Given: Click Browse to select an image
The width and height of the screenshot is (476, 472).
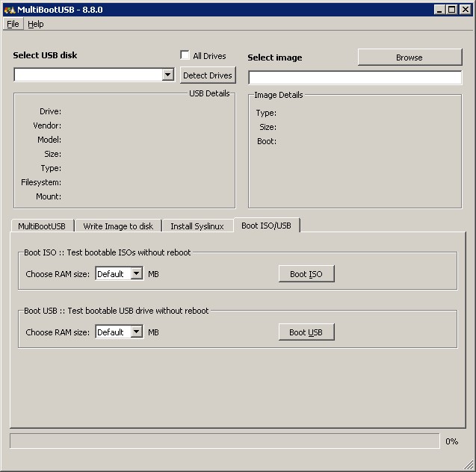Looking at the screenshot, I should point(409,58).
